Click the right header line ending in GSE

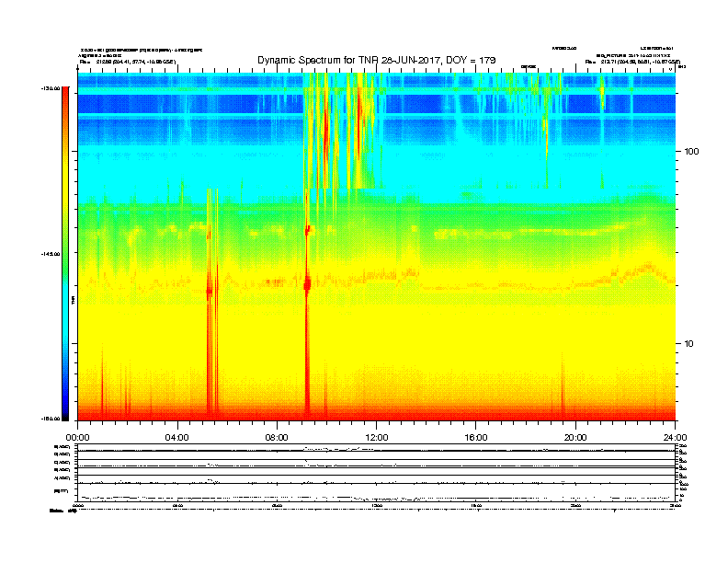[632, 62]
